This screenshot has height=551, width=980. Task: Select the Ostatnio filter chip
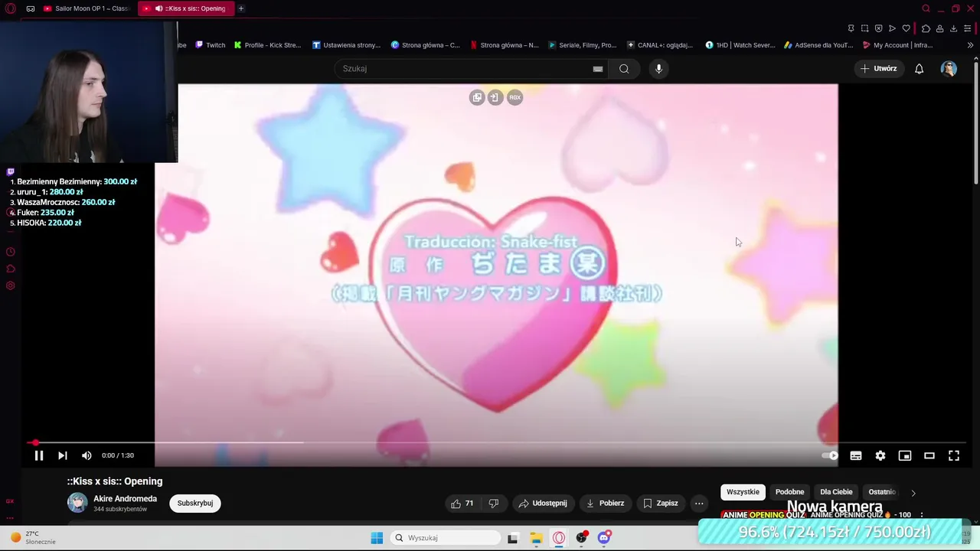point(882,492)
